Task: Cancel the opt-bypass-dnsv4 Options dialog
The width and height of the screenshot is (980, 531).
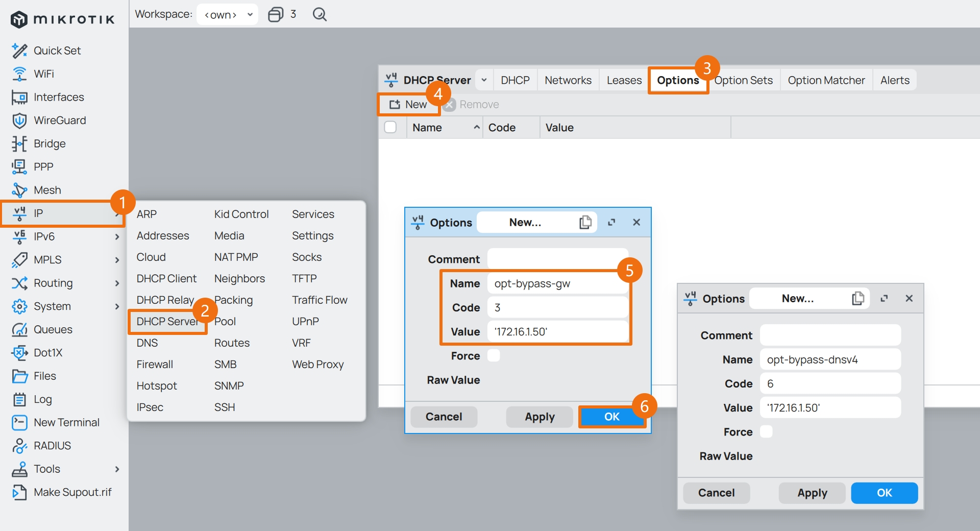Action: point(716,493)
